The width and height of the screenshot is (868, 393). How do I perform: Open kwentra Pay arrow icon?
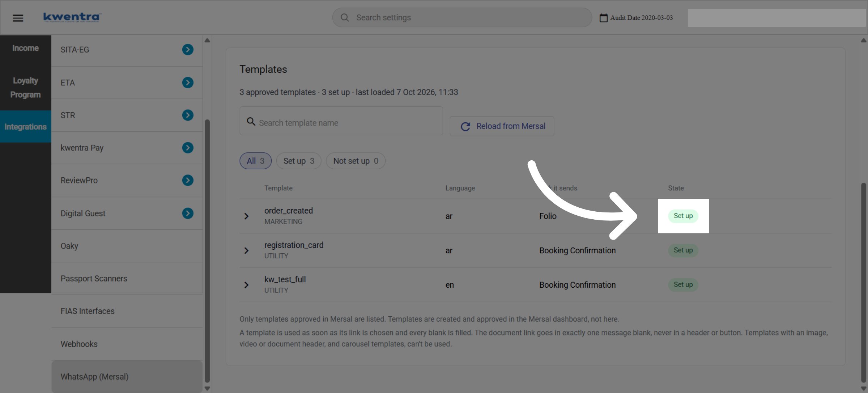[x=187, y=148]
